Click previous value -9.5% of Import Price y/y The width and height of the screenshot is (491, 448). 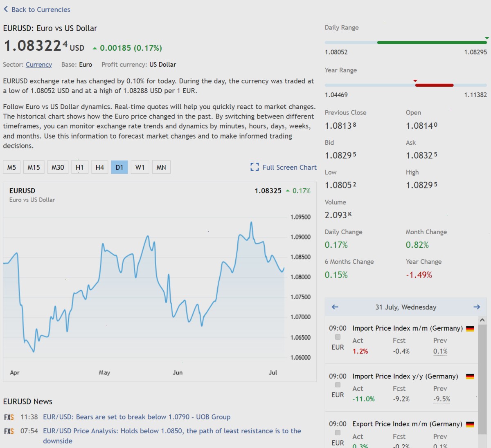(x=441, y=399)
